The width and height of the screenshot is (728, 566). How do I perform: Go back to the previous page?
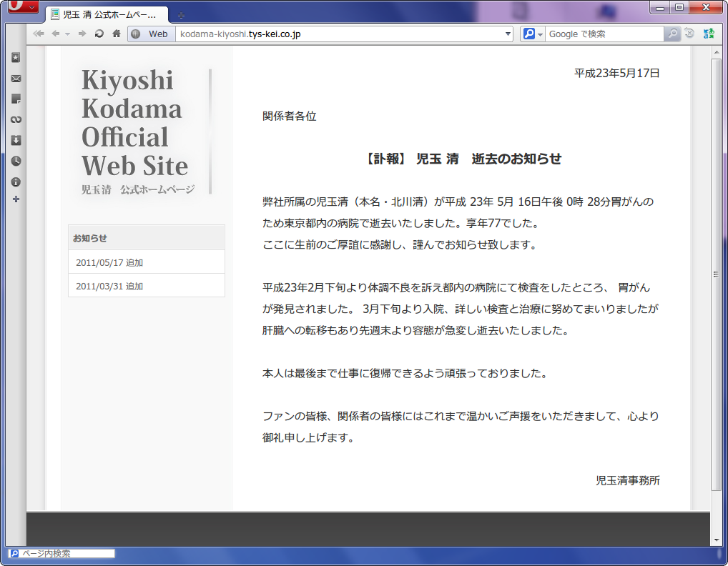click(x=56, y=34)
